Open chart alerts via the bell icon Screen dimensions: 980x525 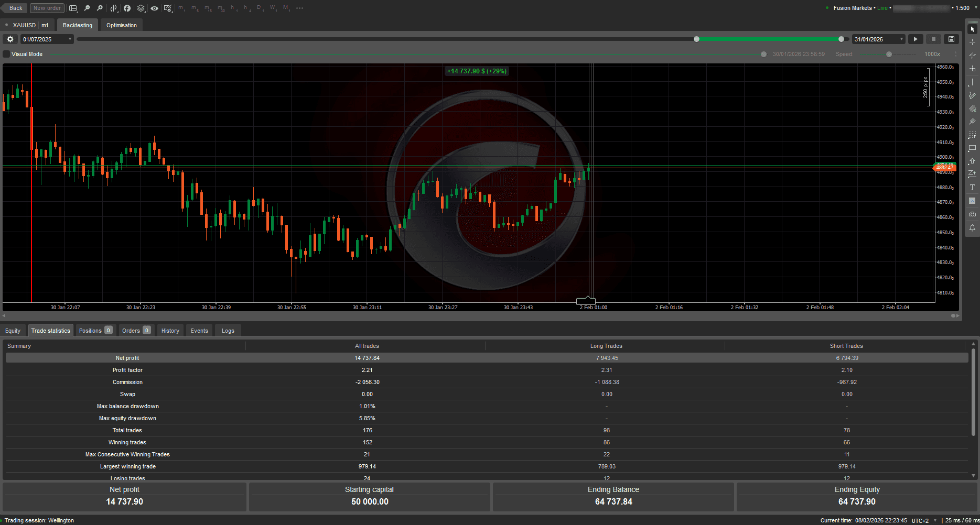(973, 228)
